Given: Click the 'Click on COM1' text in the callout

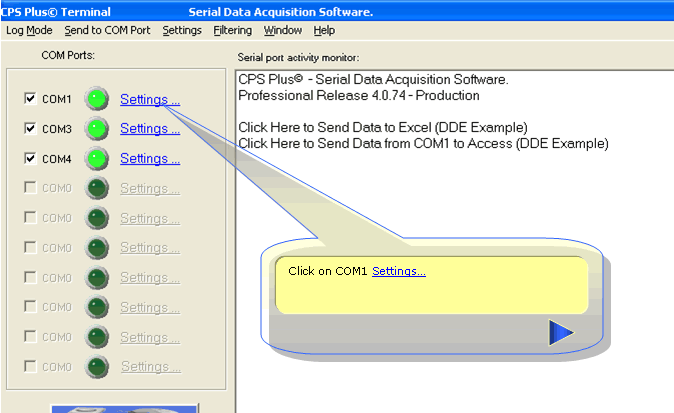Looking at the screenshot, I should pos(328,271).
